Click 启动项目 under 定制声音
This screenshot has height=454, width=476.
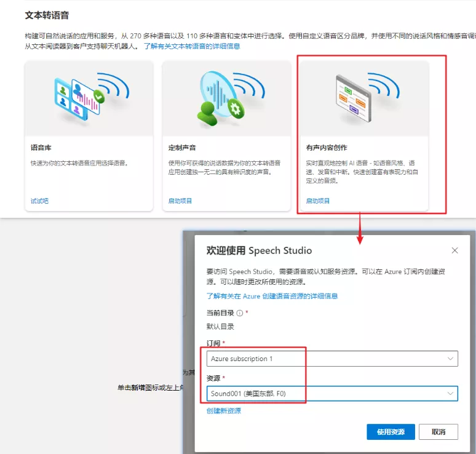point(180,201)
